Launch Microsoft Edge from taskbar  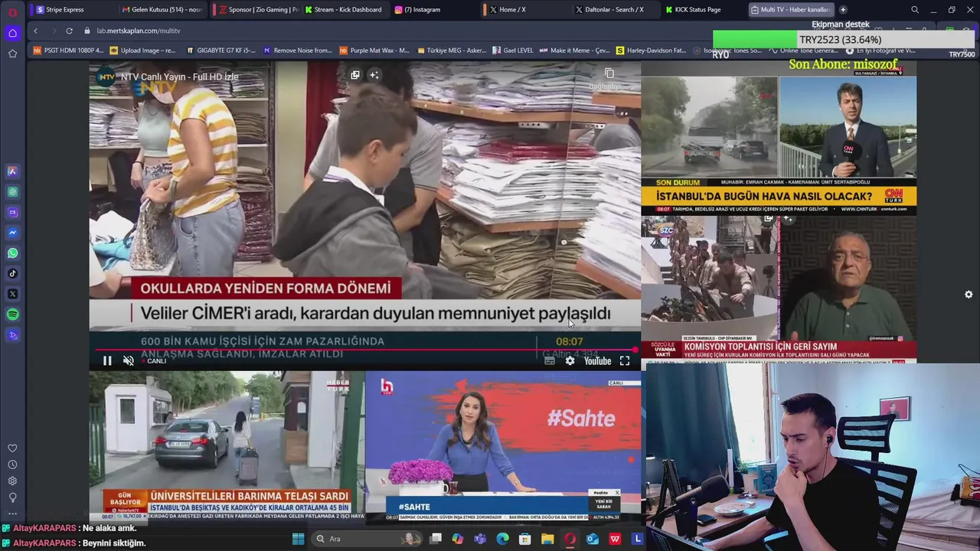[x=502, y=539]
